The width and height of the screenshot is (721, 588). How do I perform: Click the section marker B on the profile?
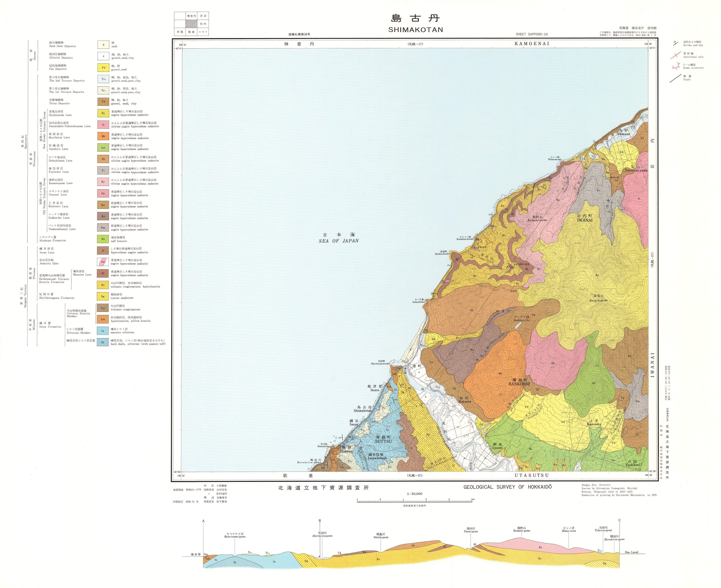[319, 521]
